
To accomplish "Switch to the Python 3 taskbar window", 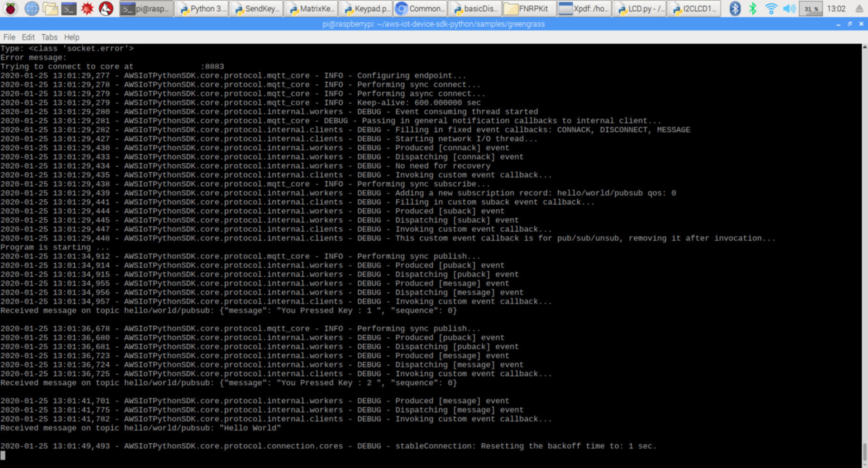I will tap(202, 9).
